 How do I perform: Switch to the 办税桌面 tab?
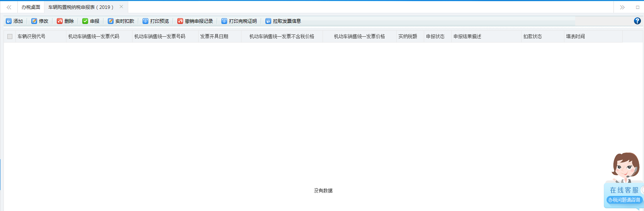(x=31, y=7)
